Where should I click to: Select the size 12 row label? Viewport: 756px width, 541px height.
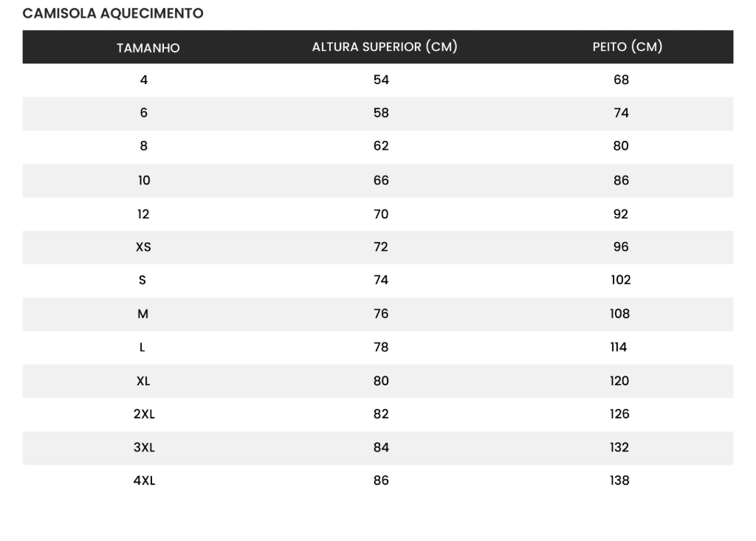tap(143, 214)
